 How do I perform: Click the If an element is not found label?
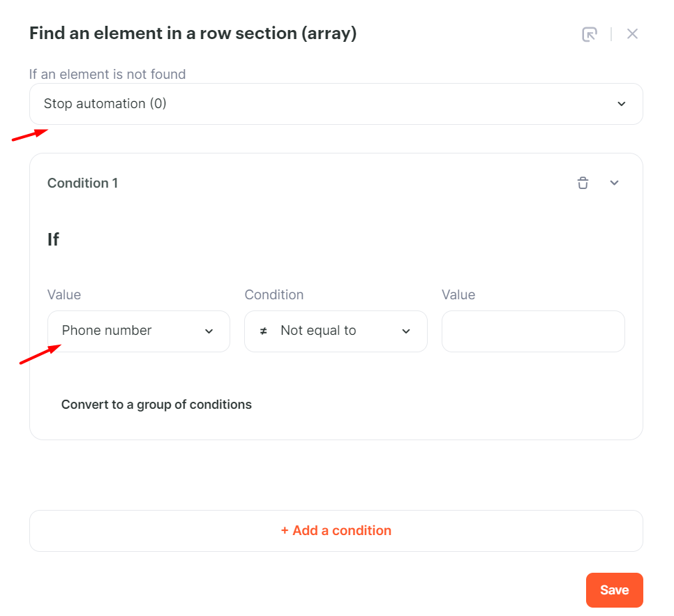coord(107,74)
